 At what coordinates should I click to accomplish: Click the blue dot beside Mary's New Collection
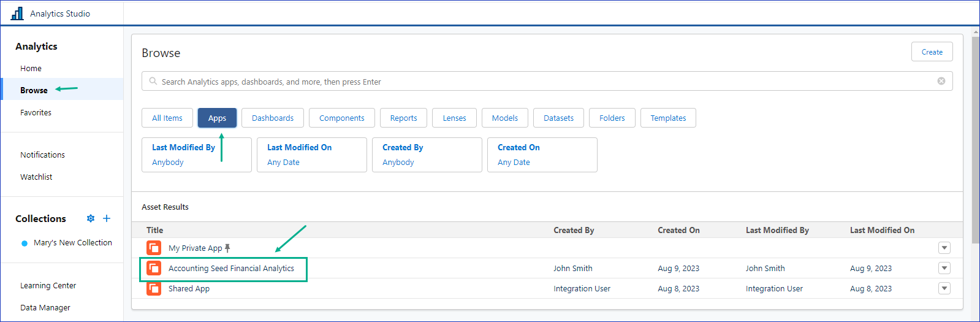point(25,243)
